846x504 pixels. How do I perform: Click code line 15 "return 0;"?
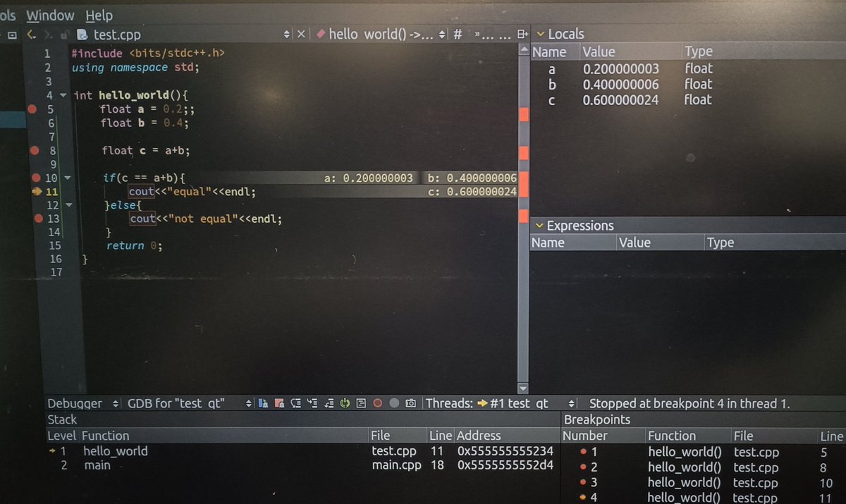[134, 246]
